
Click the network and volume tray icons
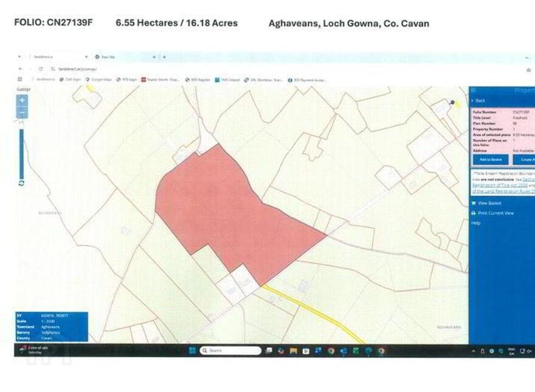526,351
